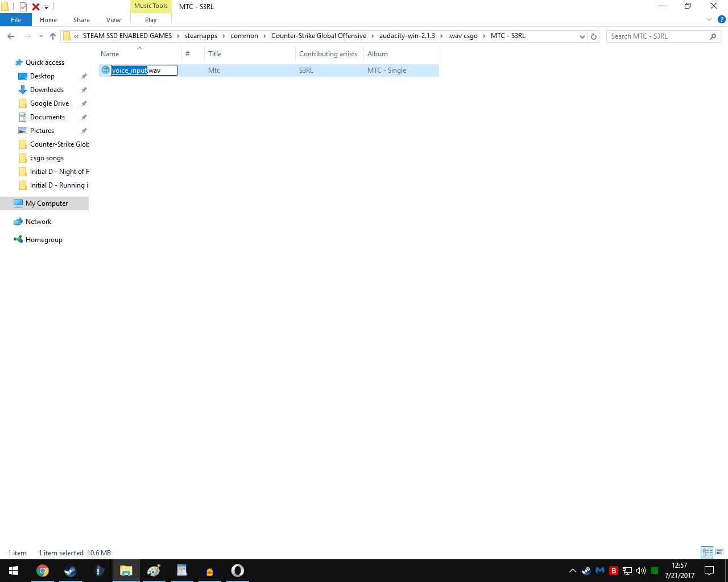The image size is (728, 582).
Task: Expand the chevron after audacity-win-2.1.3 breadcrumb
Action: tap(441, 36)
